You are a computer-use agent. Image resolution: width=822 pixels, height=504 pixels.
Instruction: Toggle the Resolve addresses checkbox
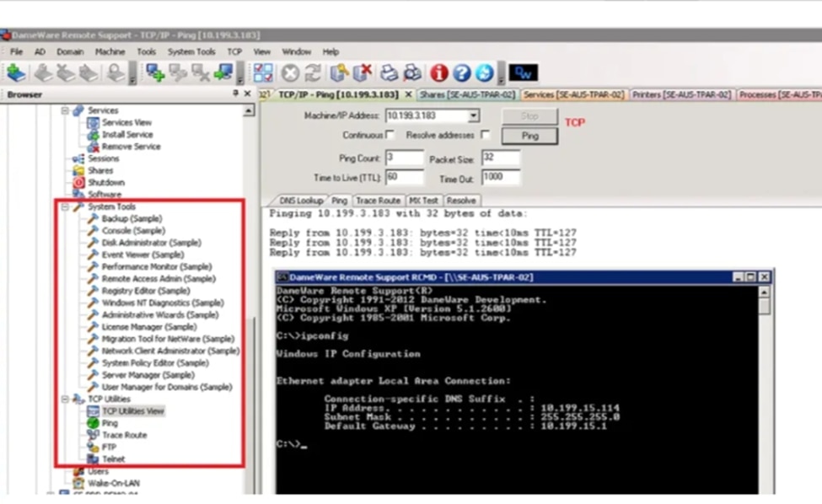(x=486, y=135)
